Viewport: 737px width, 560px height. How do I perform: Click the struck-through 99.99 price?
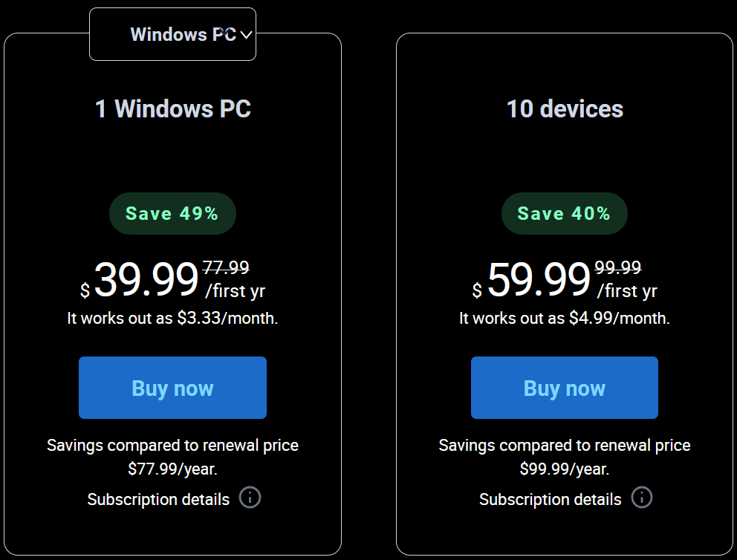pyautogui.click(x=618, y=268)
